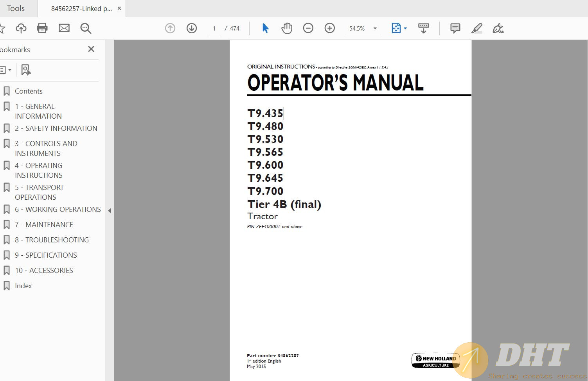The image size is (588, 381).
Task: Open the zoom level dropdown arrow
Action: coord(375,28)
